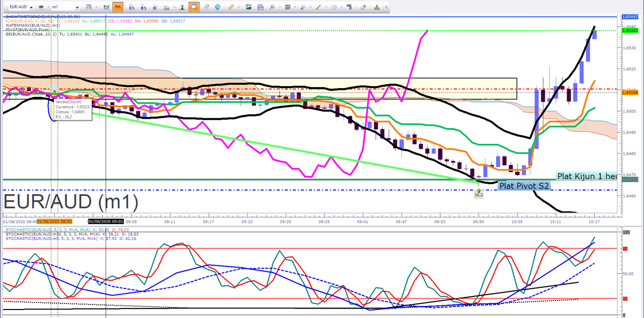
Task: Toggle the Bid price display
Action: tap(106, 7)
